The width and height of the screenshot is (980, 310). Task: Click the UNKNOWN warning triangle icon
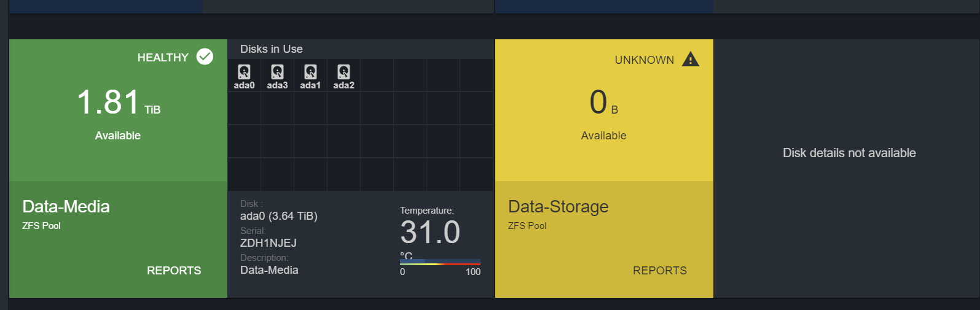[691, 60]
